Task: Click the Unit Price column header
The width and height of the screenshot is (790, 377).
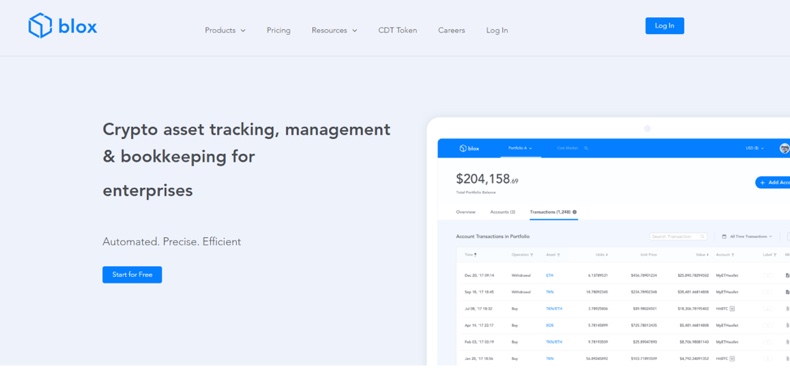Action: [x=648, y=255]
